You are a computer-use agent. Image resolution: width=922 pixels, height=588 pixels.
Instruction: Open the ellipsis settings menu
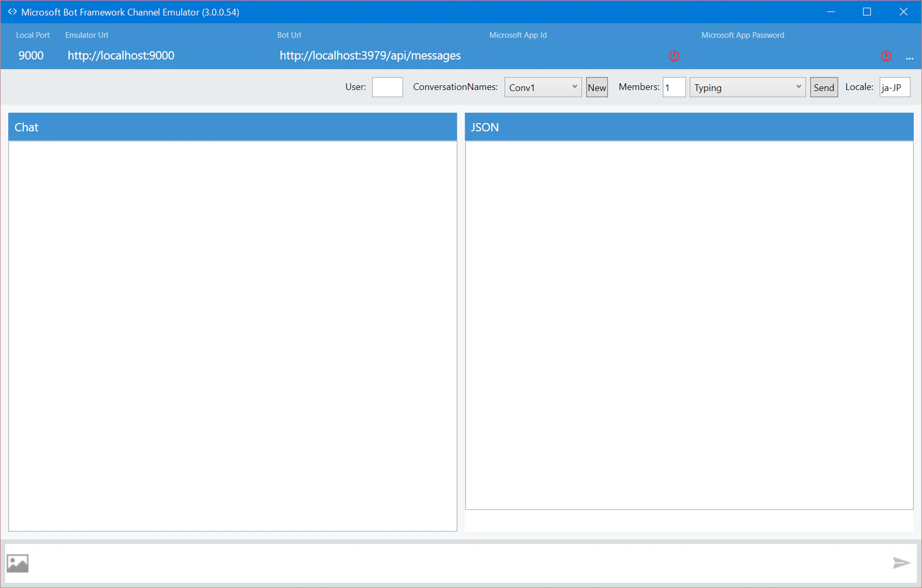tap(910, 58)
